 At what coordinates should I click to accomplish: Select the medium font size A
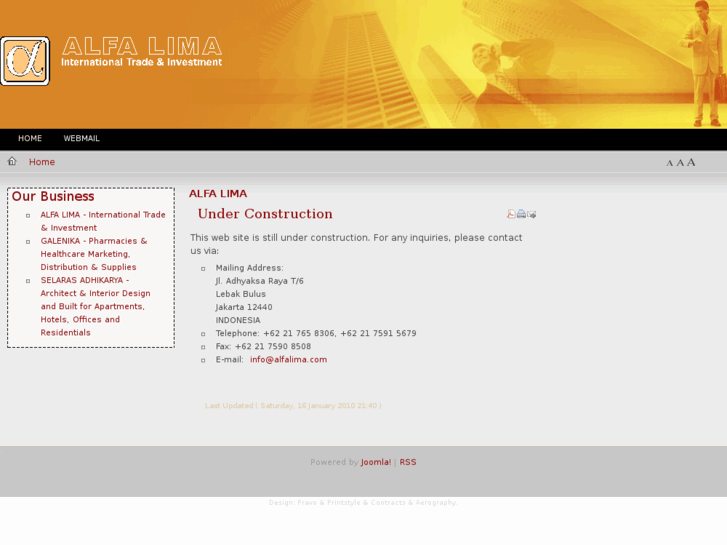[680, 162]
